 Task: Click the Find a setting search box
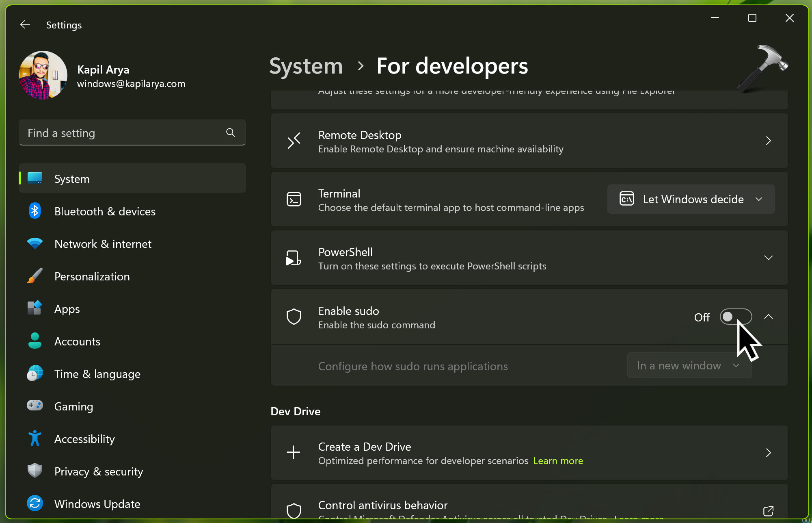(122, 133)
